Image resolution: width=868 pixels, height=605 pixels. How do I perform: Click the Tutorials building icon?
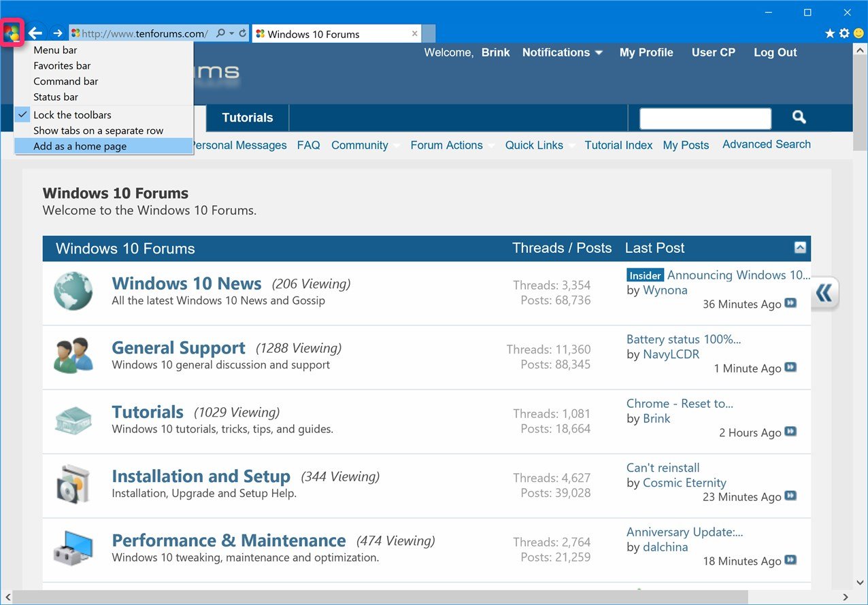click(73, 419)
